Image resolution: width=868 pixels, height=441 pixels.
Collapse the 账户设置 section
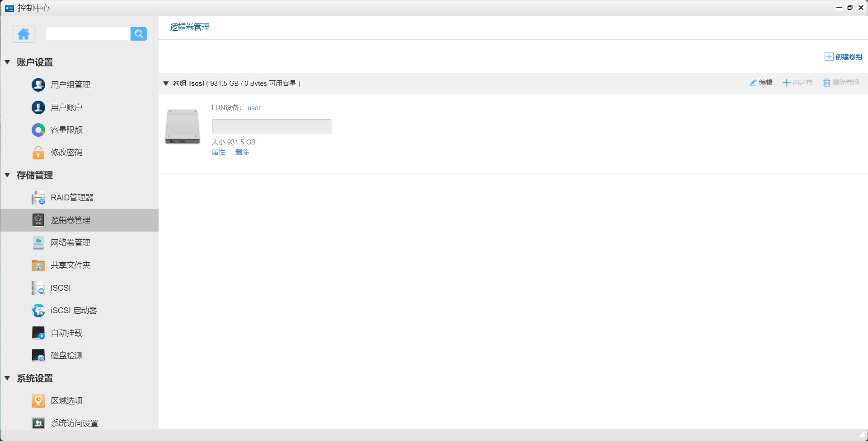[8, 62]
